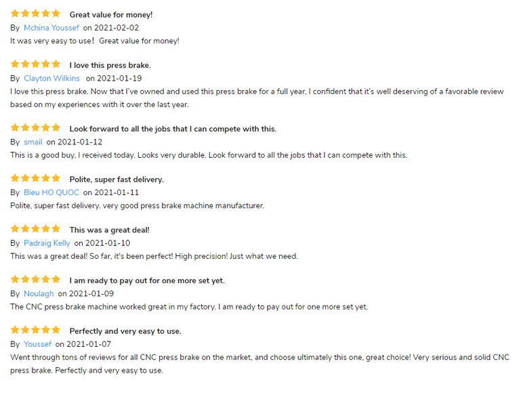
Task: Click stars beside 'I am ready to pay out' review
Action: 35,280
